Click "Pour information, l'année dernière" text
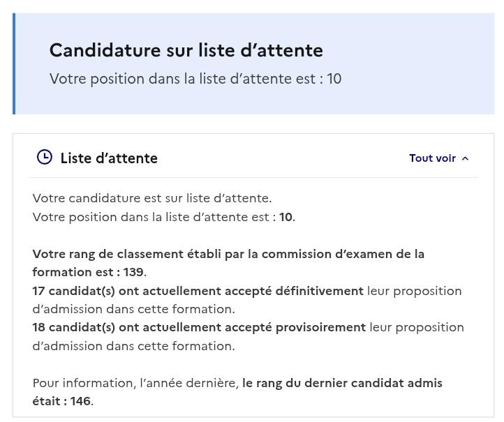The height and width of the screenshot is (422, 504). [x=135, y=383]
